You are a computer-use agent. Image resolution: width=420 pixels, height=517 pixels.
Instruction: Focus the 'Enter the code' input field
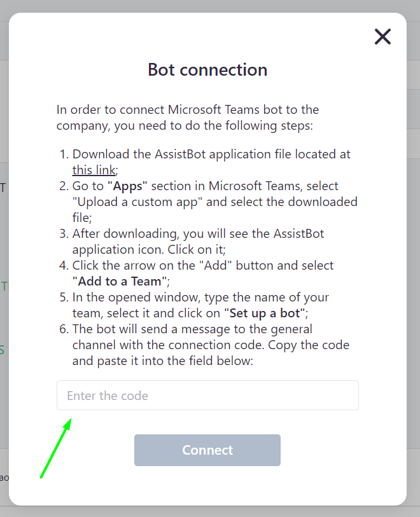coord(207,396)
